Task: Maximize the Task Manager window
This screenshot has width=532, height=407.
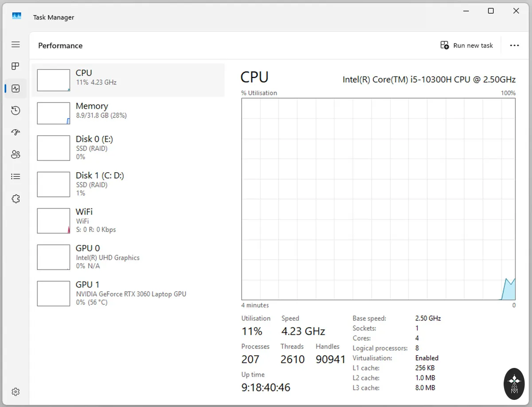Action: (x=491, y=11)
